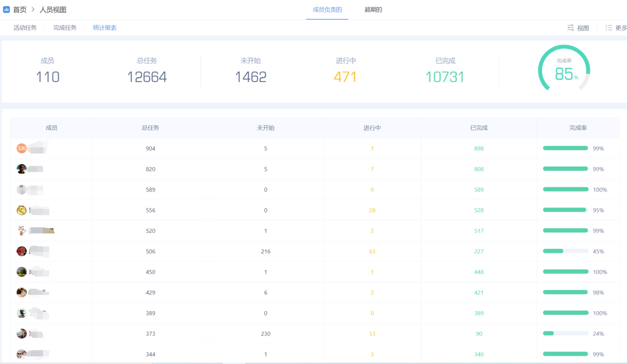Switch to 超期的 tab
Screen dimensions: 627x364
[x=373, y=9]
